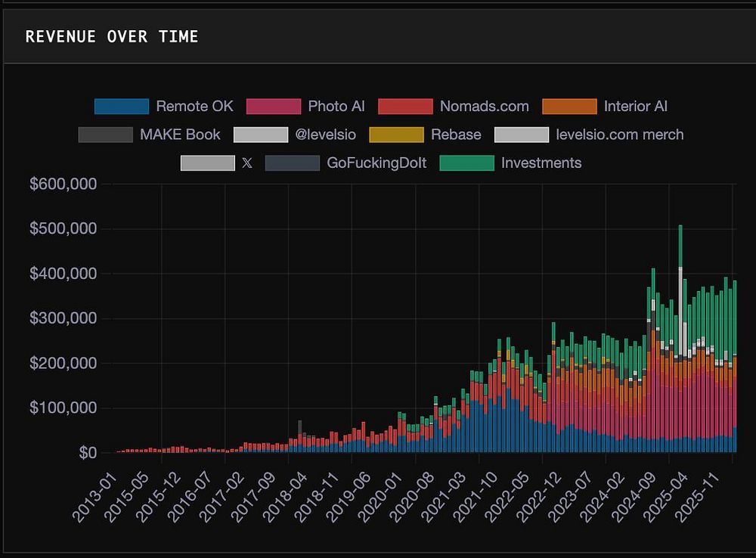Toggle the Investments green legend swatch
756x558 pixels.
(466, 163)
